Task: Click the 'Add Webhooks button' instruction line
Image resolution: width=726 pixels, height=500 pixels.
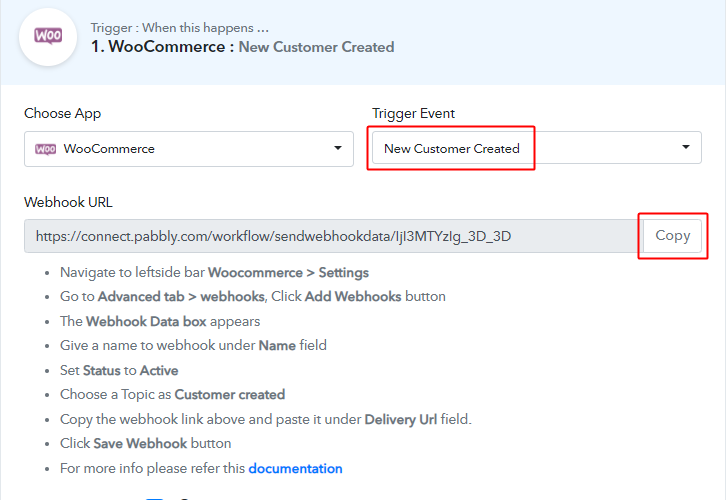Action: 253,296
